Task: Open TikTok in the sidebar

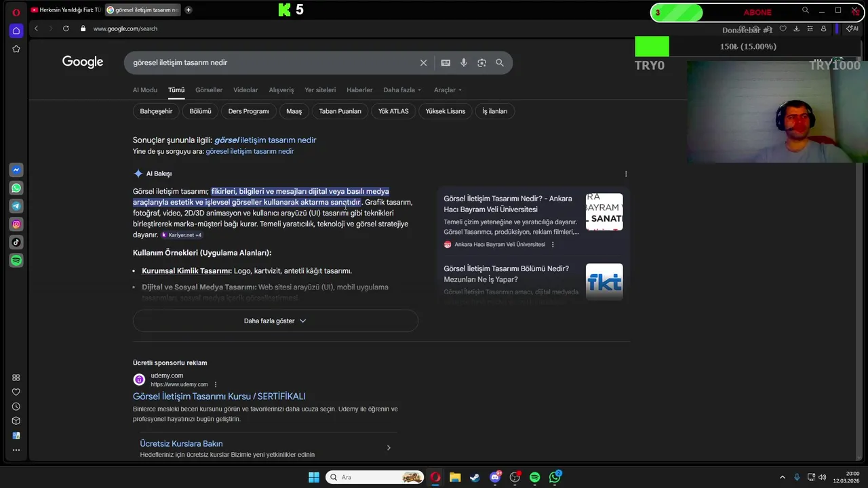Action: click(x=16, y=242)
